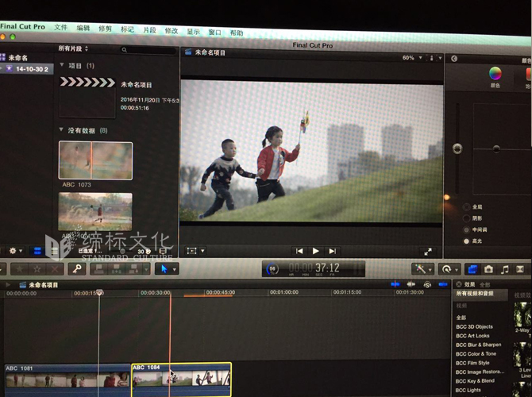Viewport: 532px width, 397px height.
Task: Select the 未命名项目 project thumbnail
Action: click(x=87, y=97)
